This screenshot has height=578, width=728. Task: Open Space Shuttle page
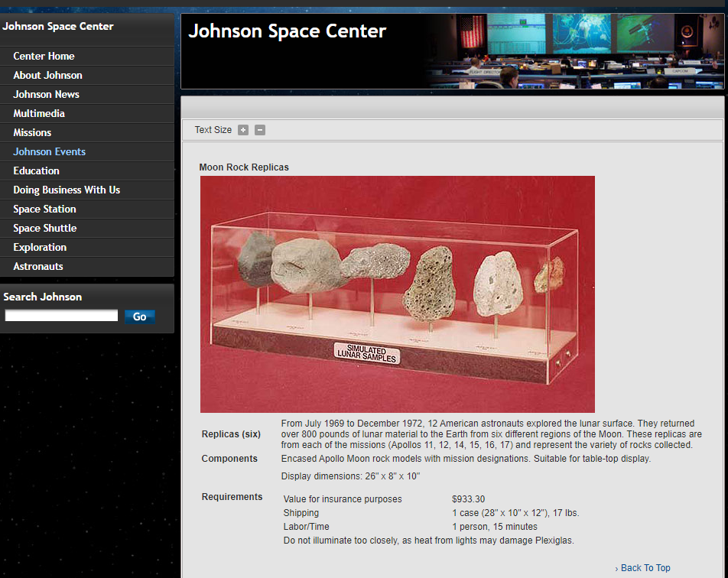click(x=44, y=228)
